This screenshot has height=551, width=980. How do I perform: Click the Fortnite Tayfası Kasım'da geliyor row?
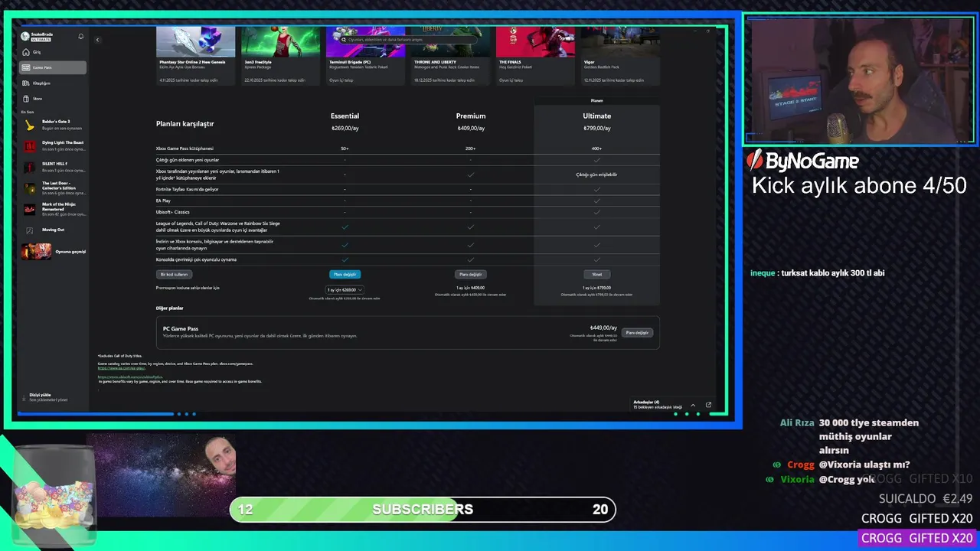(x=407, y=189)
